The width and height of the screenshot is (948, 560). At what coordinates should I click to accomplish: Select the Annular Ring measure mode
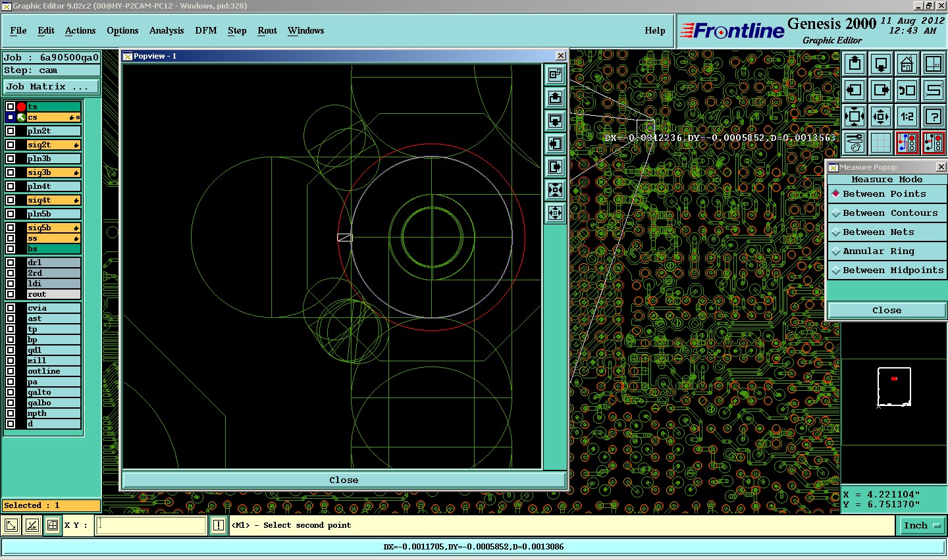887,251
